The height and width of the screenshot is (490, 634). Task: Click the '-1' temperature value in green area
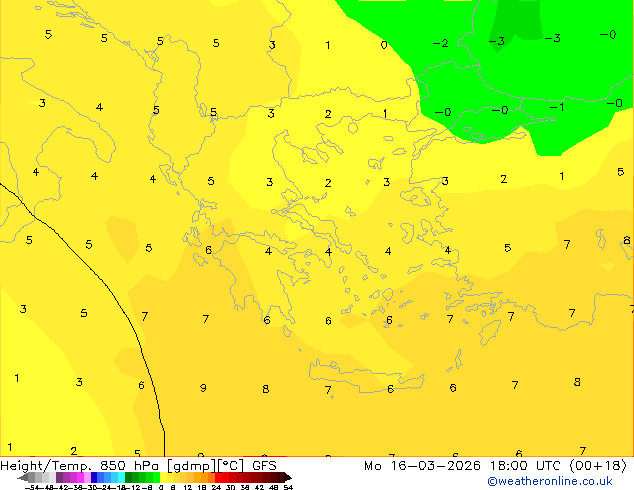click(556, 107)
